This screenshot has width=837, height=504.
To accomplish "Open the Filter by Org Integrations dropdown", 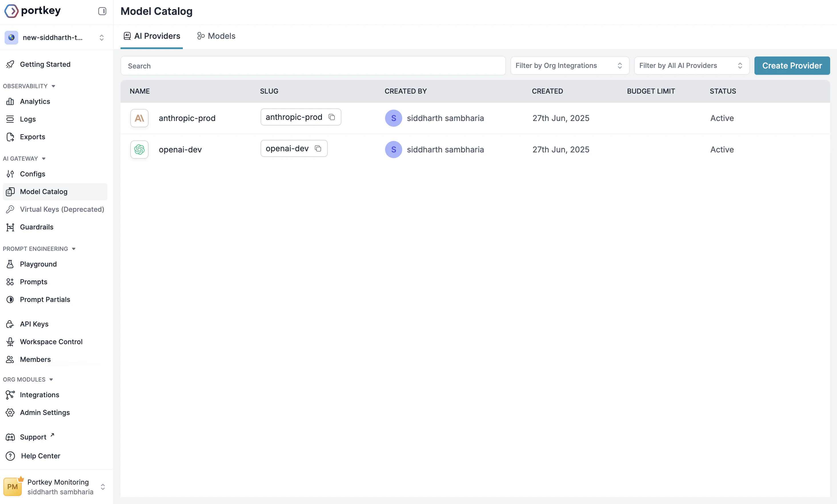I will pyautogui.click(x=569, y=66).
